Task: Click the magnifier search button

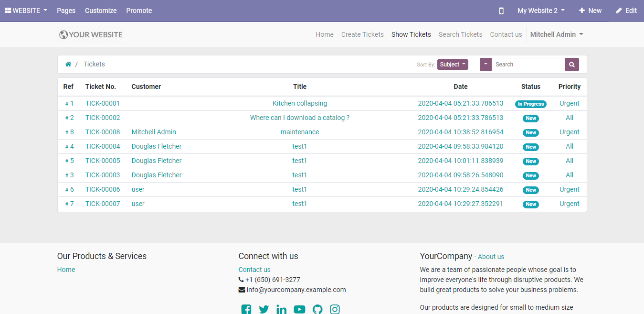Action: 572,65
